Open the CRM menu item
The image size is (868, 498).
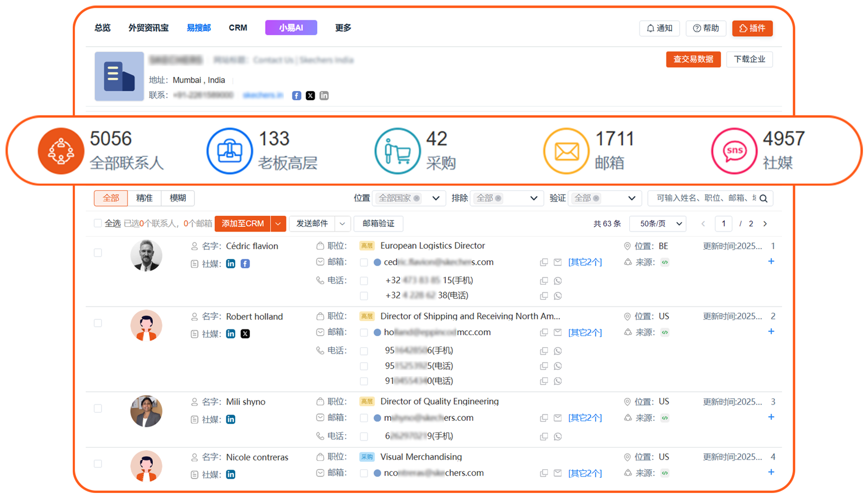pos(238,28)
